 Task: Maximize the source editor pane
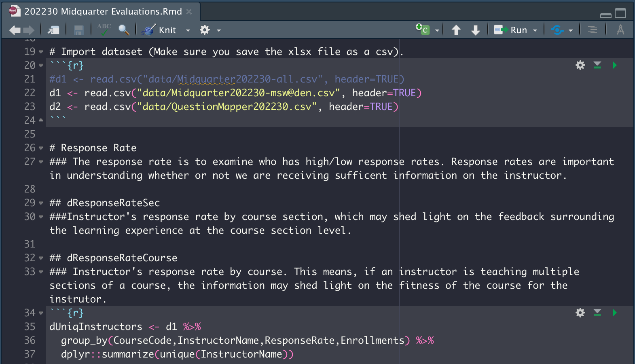620,13
